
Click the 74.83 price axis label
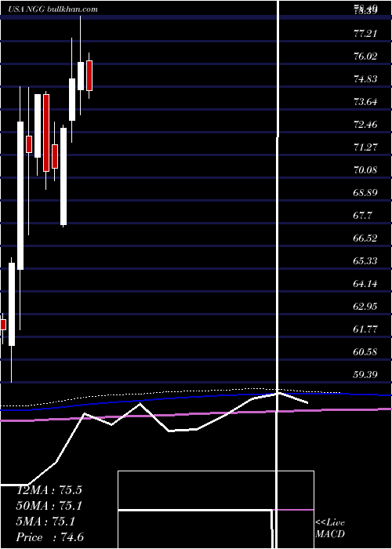pos(365,78)
